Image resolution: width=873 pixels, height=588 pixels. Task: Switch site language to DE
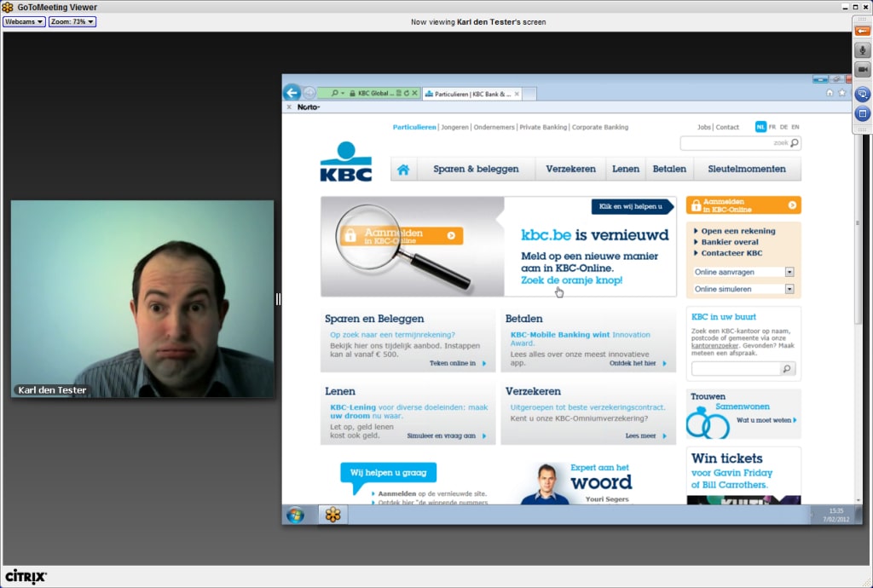point(784,127)
